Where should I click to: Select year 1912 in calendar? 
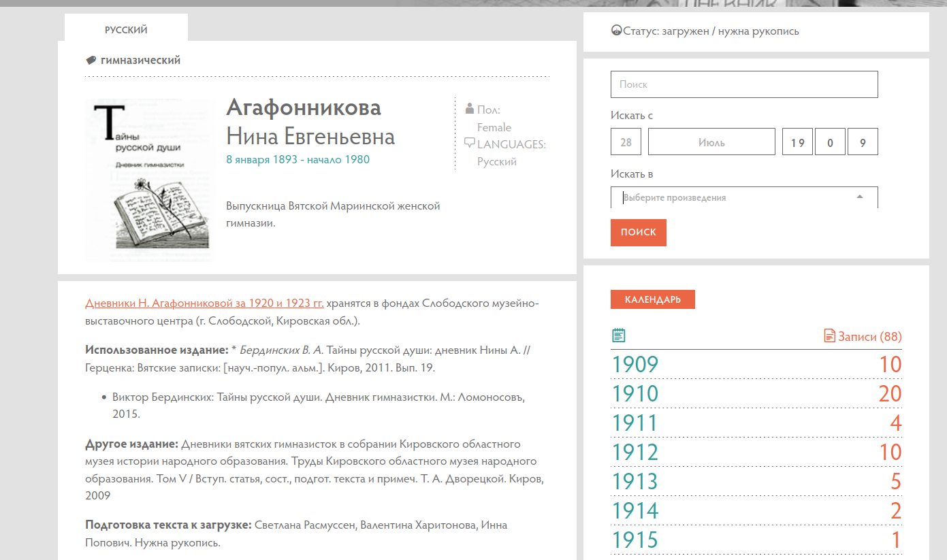(x=635, y=452)
